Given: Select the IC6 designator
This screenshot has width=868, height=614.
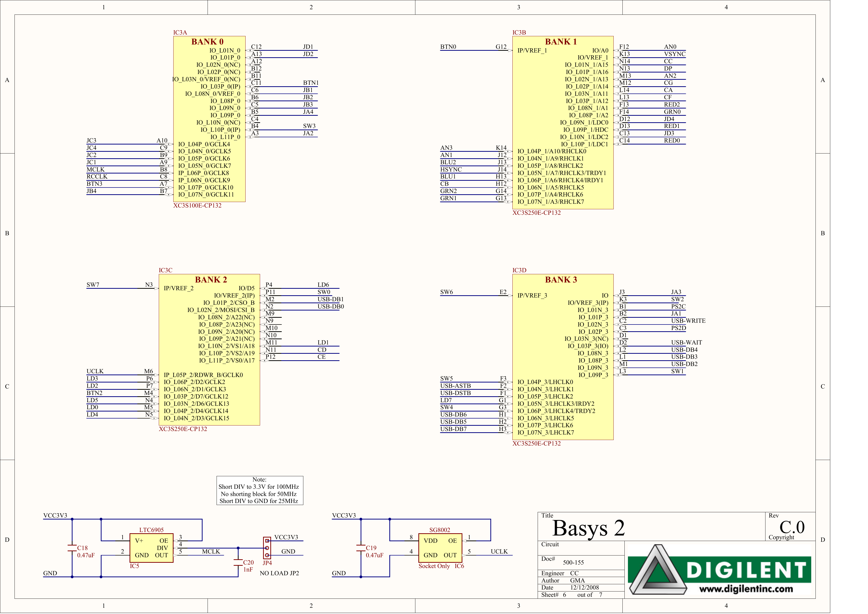Looking at the screenshot, I should 459,566.
